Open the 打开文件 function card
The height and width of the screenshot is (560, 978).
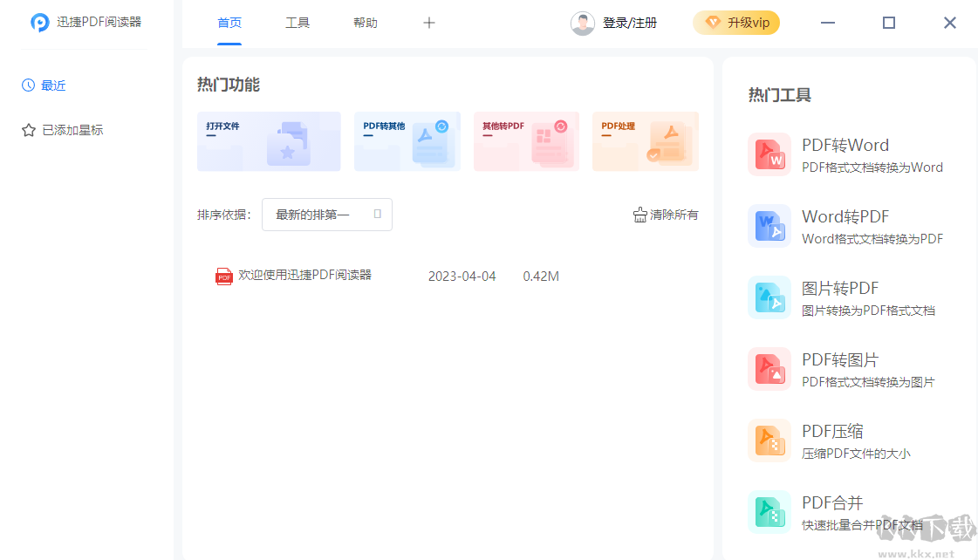[269, 141]
